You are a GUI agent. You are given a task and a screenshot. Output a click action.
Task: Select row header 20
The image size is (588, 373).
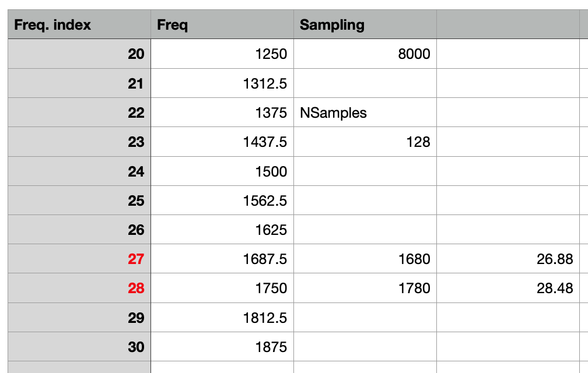click(79, 54)
